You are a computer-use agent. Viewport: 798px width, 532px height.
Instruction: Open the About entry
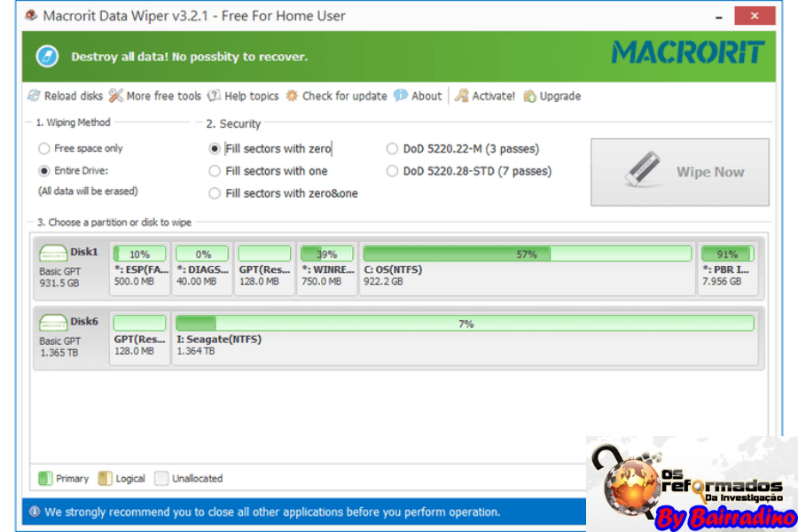[x=418, y=96]
